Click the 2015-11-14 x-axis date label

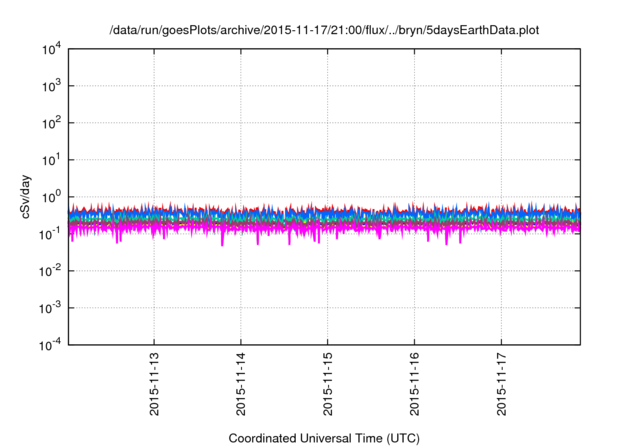(x=241, y=384)
